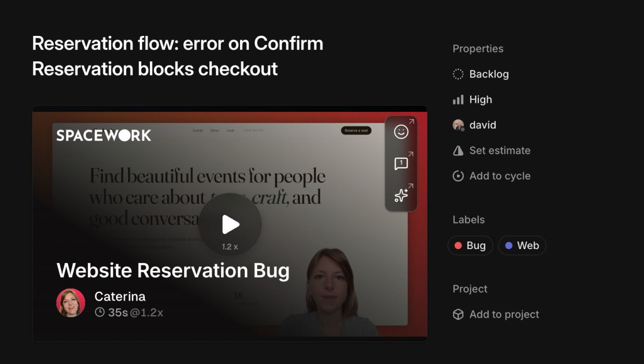Select the Bug label chip
The image size is (644, 364).
[470, 245]
